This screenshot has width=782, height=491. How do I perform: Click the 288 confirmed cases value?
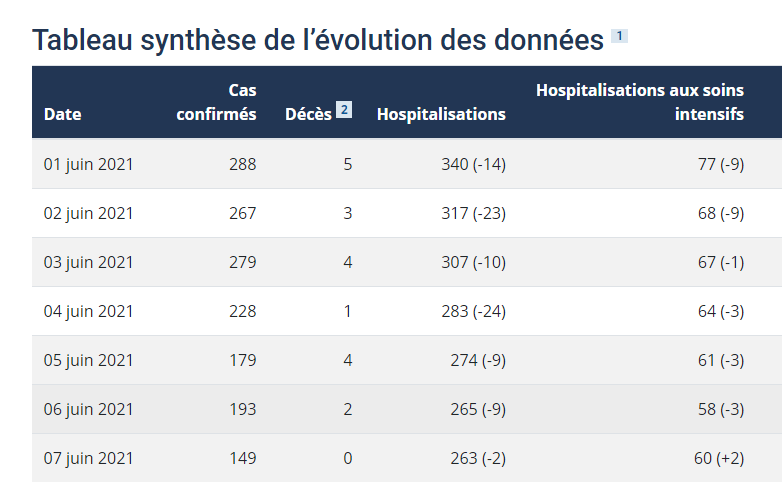(243, 164)
